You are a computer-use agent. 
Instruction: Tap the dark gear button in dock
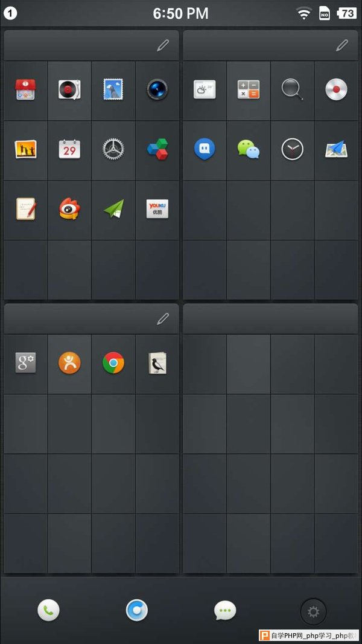(313, 612)
